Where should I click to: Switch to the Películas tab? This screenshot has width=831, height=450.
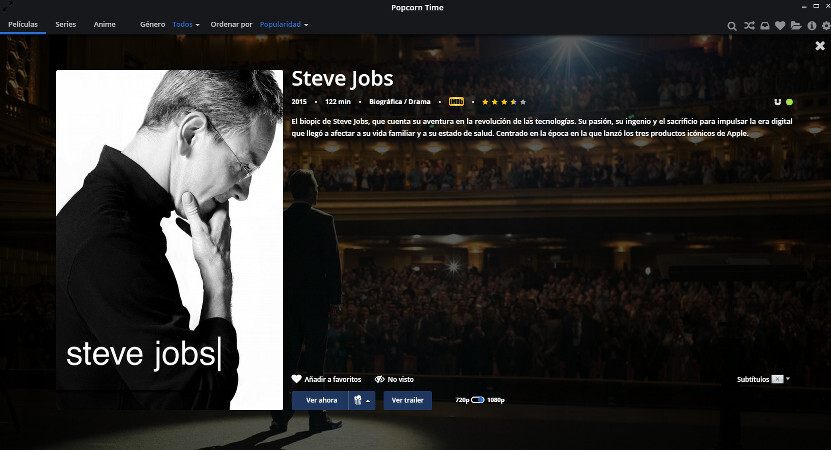(x=23, y=24)
